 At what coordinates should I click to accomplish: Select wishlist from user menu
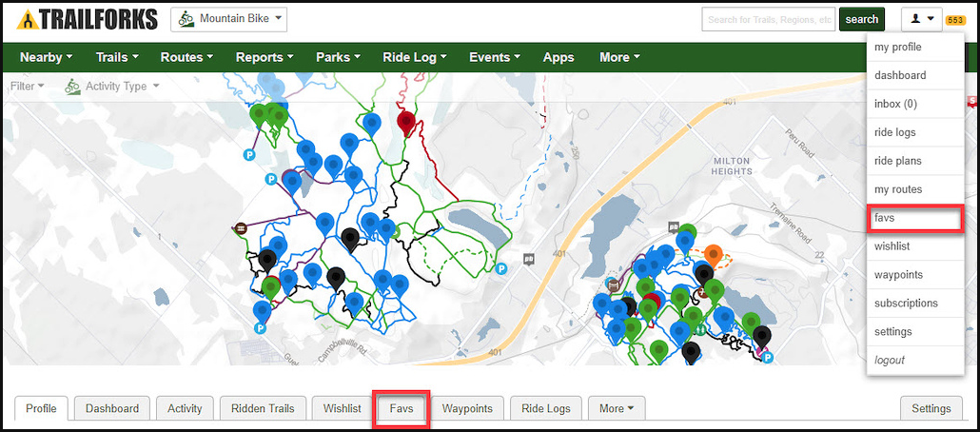pos(915,246)
